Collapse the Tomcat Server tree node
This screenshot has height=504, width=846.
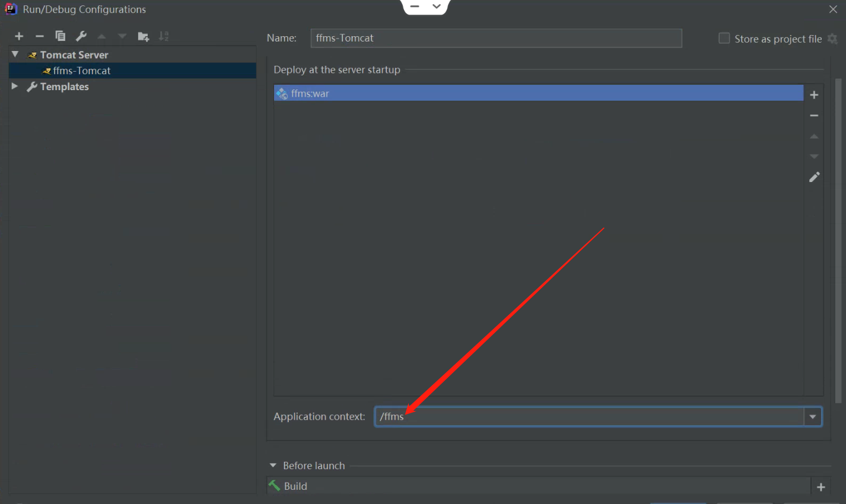(x=15, y=55)
